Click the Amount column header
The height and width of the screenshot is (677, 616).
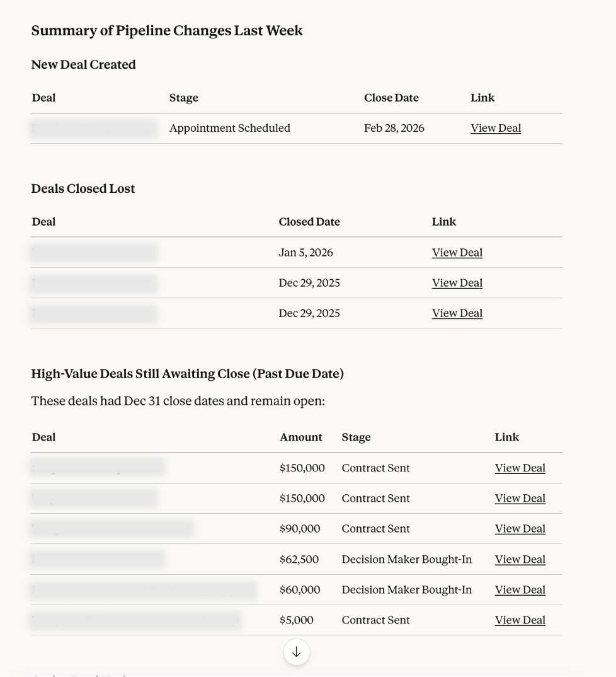(300, 437)
